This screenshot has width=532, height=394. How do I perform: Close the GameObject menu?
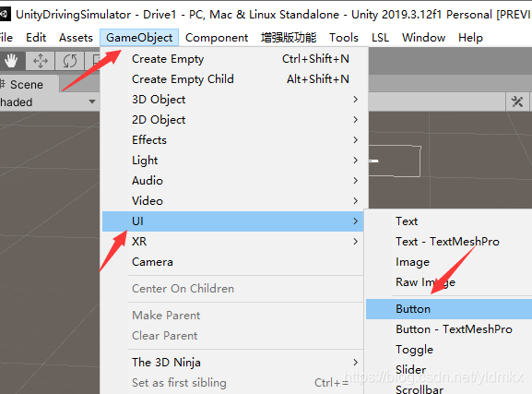[139, 37]
